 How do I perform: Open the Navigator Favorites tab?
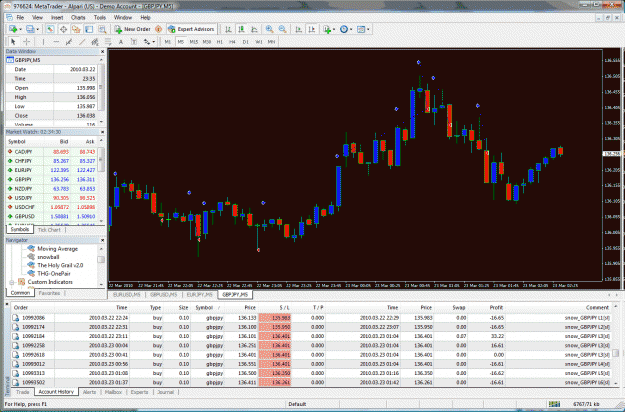[x=49, y=293]
